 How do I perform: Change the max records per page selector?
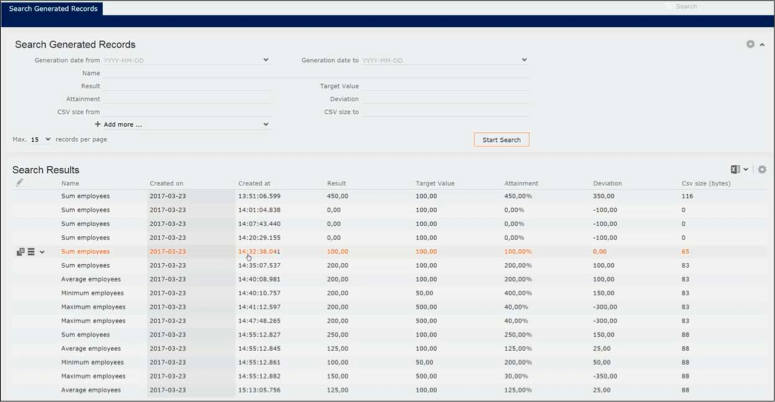[40, 139]
